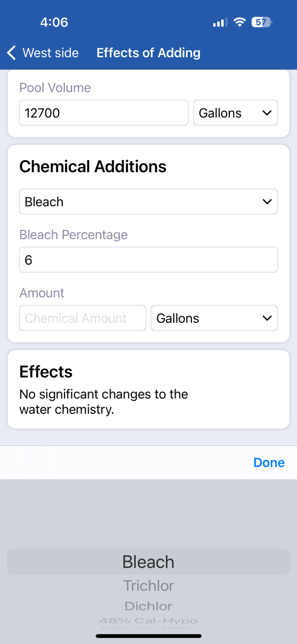
Task: Edit the Pool Volume field showing 12700
Action: click(104, 113)
